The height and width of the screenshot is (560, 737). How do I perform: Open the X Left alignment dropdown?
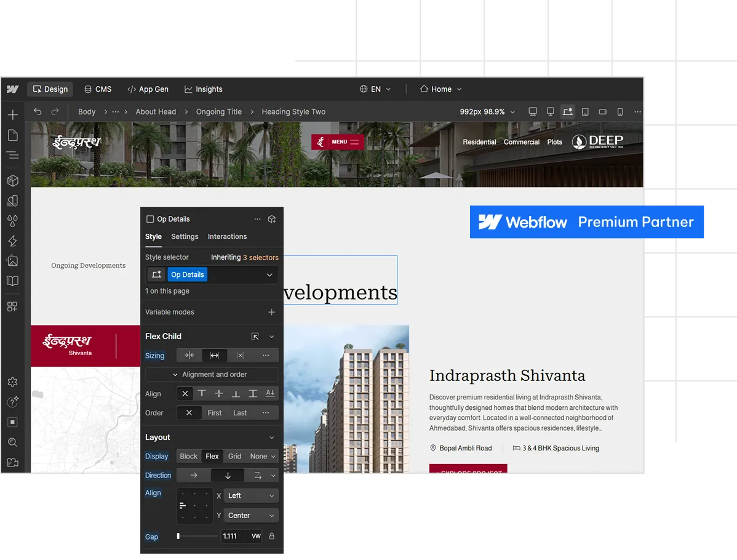[251, 495]
